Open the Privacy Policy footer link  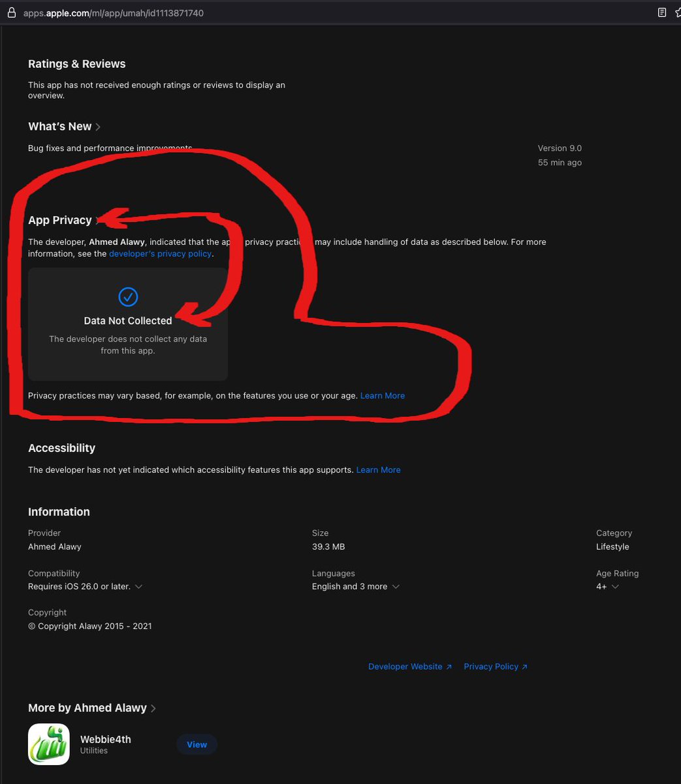496,666
